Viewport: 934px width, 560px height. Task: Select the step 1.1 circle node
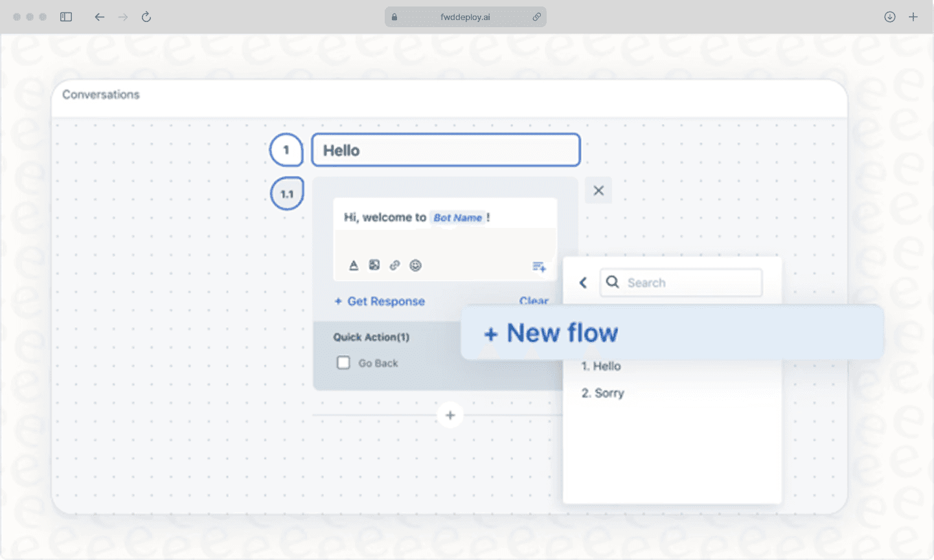[x=287, y=194]
